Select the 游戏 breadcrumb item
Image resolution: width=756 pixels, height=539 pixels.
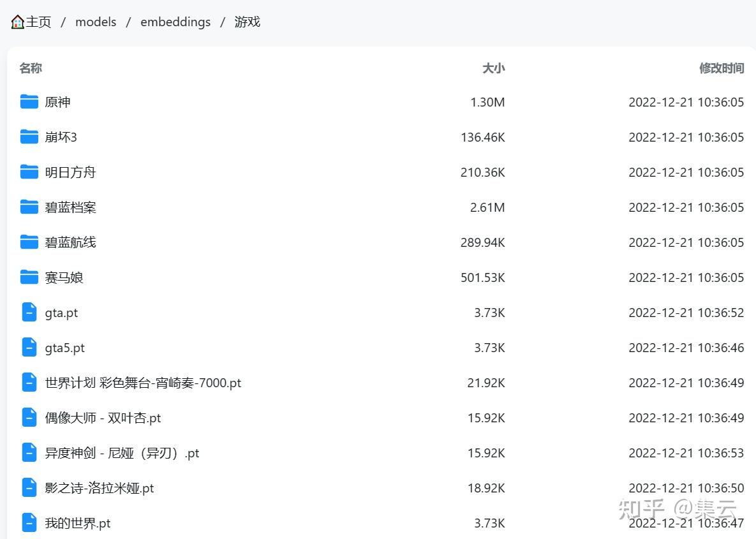[x=248, y=22]
